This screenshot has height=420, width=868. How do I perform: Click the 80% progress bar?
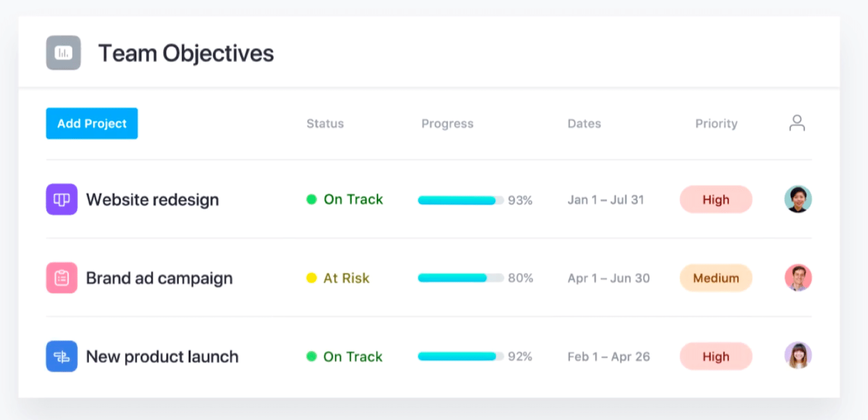pos(460,278)
